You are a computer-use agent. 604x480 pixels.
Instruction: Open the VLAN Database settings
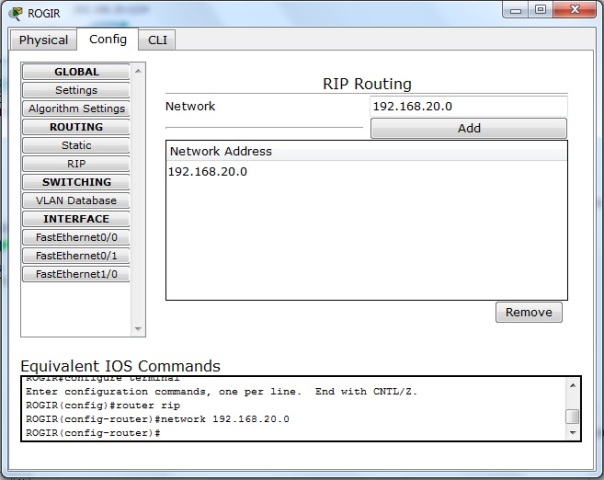pyautogui.click(x=76, y=200)
